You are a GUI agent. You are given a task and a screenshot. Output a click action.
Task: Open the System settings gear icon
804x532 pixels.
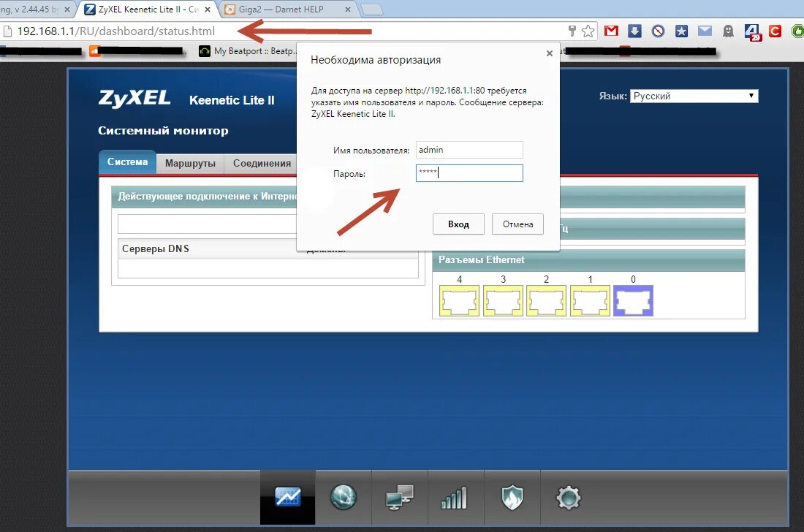point(568,498)
